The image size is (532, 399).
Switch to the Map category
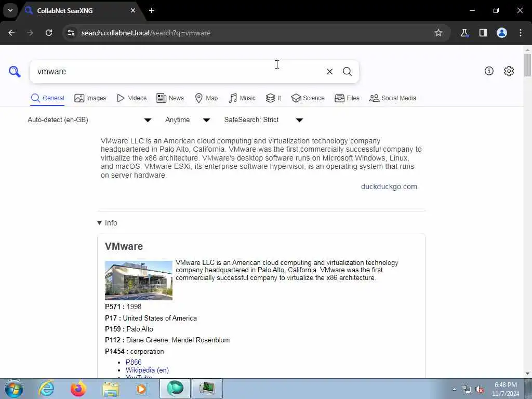(x=206, y=98)
